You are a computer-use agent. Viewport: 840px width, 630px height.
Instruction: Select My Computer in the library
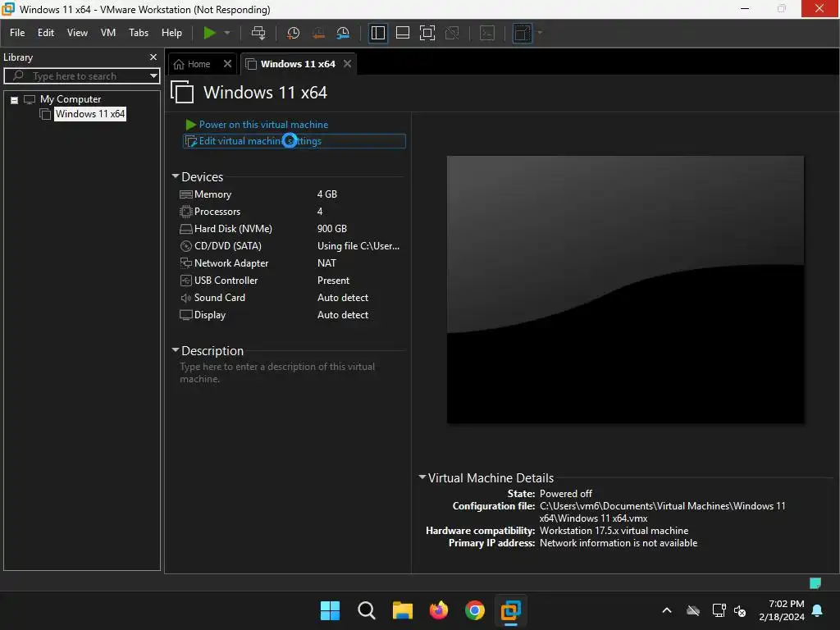click(x=71, y=99)
